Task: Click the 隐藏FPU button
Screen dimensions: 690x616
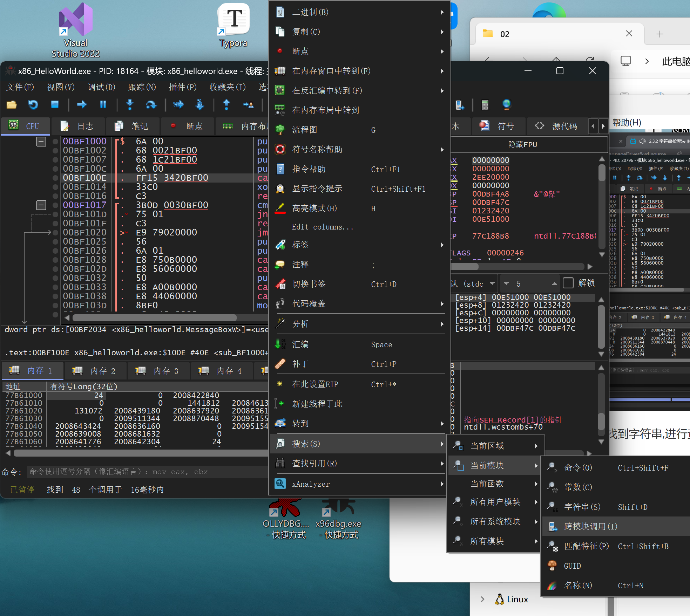Action: point(522,144)
